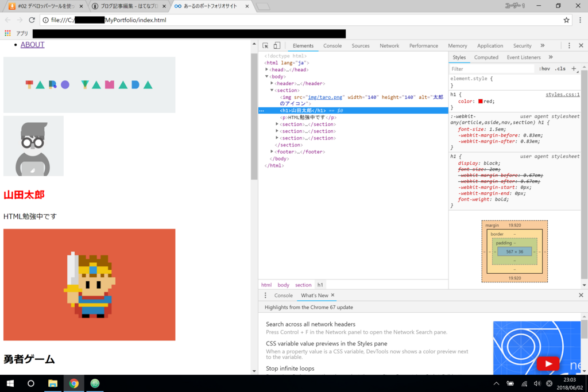Expand the head element node
This screenshot has width=588, height=392.
click(x=266, y=69)
